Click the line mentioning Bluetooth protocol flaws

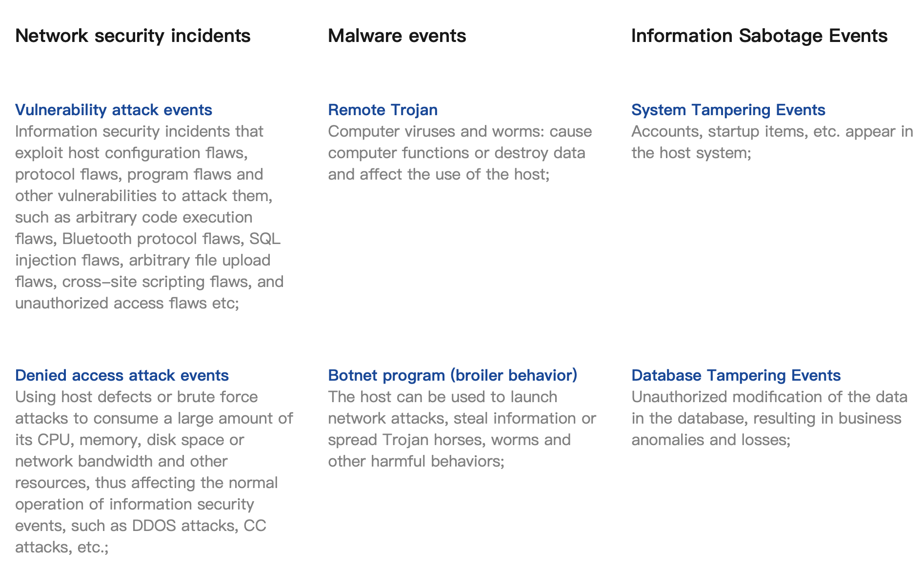[x=148, y=239]
